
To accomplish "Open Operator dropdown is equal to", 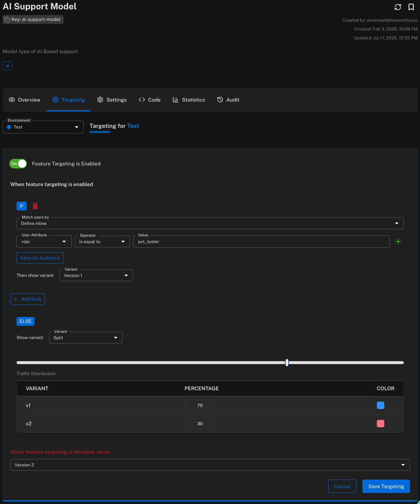I will (102, 242).
